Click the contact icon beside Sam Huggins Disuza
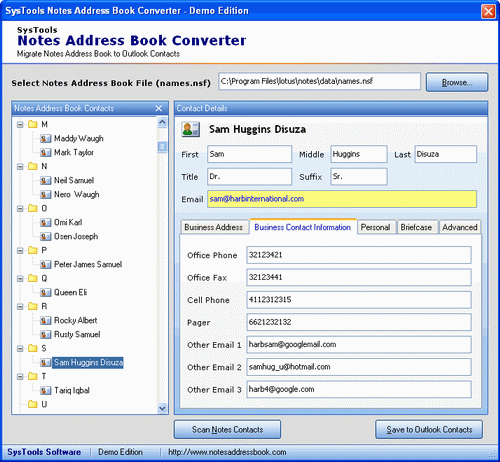The width and height of the screenshot is (500, 462). tap(45, 362)
